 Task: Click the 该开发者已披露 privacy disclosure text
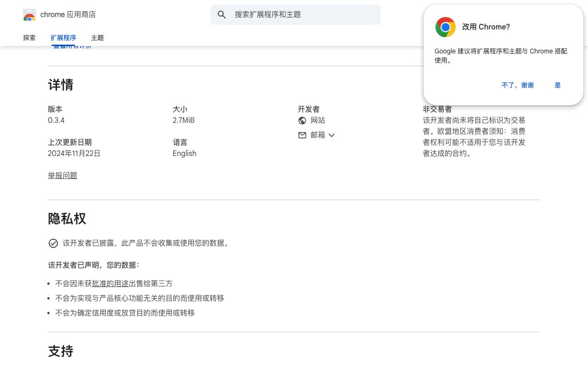[x=146, y=243]
